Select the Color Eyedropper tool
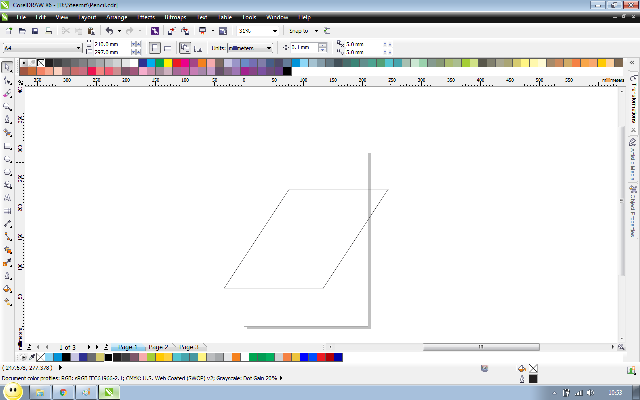 coord(7,263)
